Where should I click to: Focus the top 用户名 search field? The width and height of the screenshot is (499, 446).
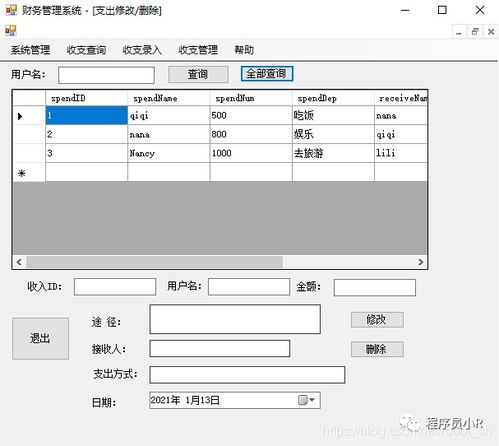click(x=106, y=75)
